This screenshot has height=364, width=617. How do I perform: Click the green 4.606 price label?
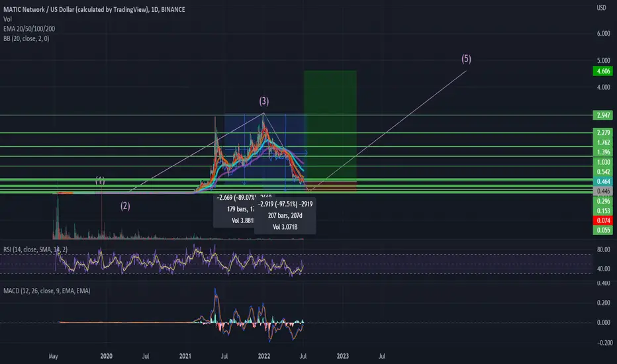[x=603, y=71]
